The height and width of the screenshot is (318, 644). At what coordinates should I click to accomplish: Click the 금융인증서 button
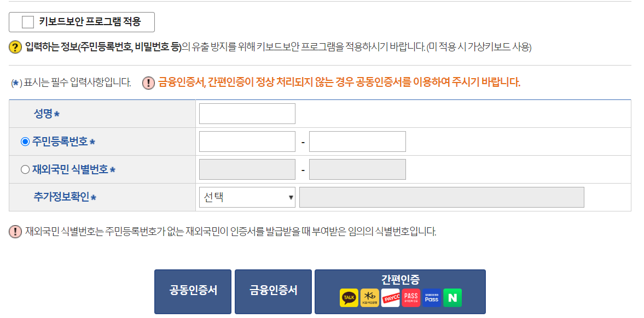(272, 291)
